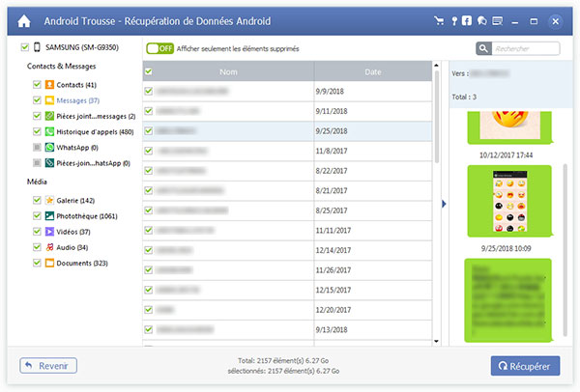Open the Facebook share icon

(x=468, y=20)
